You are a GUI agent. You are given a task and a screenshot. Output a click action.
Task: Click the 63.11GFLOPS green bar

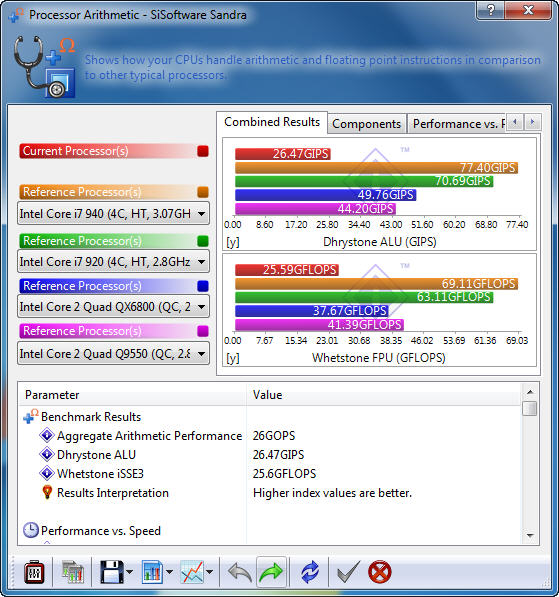(364, 297)
